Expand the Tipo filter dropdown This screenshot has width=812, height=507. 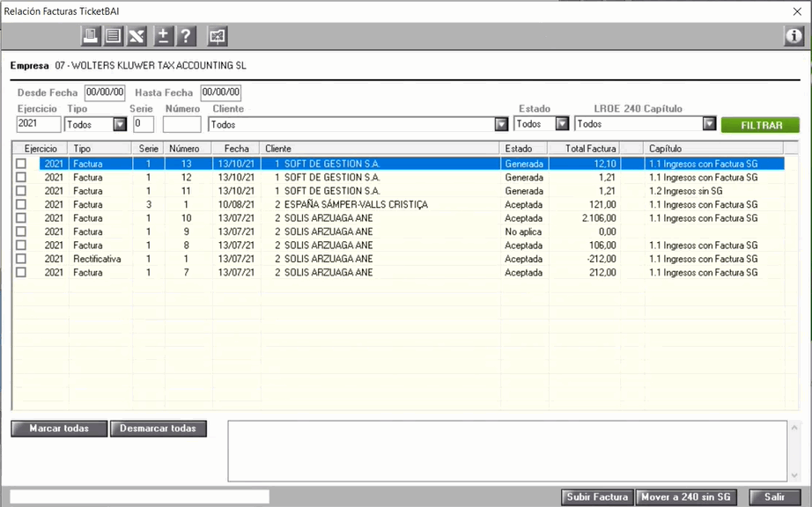pos(120,124)
